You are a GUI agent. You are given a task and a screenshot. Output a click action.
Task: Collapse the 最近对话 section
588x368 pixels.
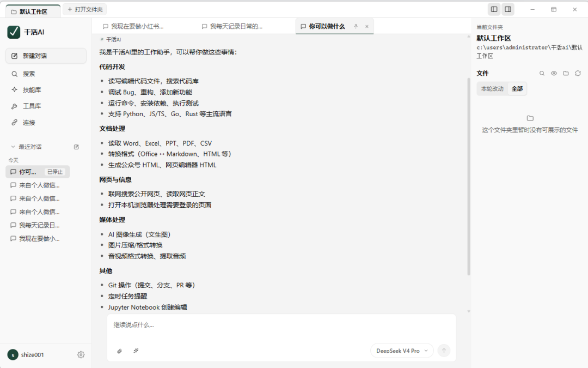coord(13,147)
